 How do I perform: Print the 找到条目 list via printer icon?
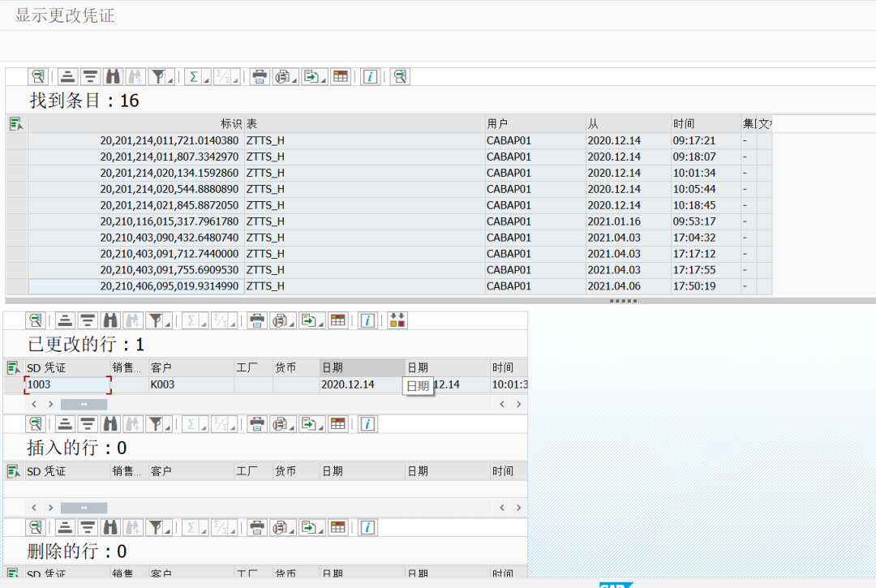point(260,76)
